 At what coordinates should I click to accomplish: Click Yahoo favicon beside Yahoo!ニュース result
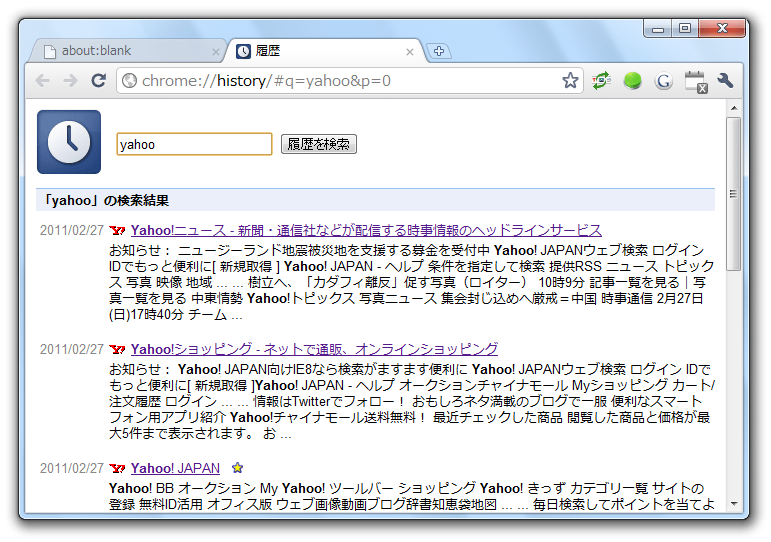tap(117, 230)
